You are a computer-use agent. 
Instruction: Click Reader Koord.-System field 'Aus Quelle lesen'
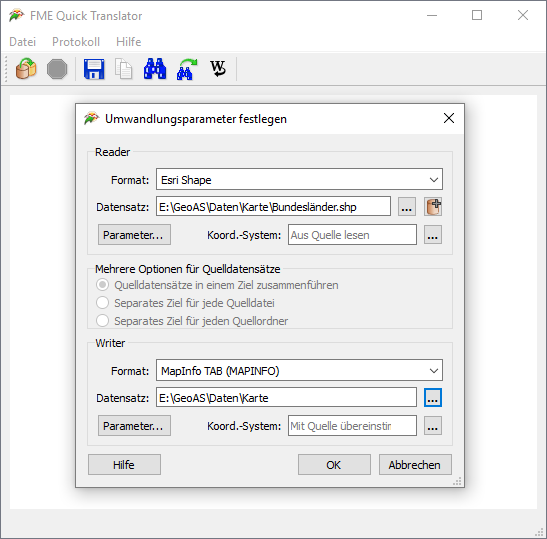coord(352,235)
